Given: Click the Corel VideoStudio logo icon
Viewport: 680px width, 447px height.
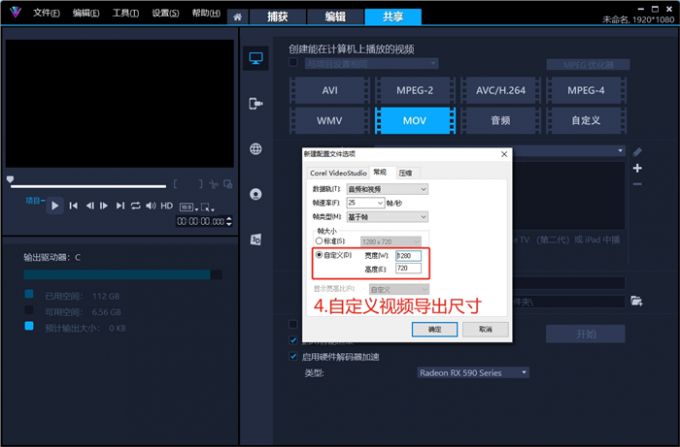Looking at the screenshot, I should click(x=15, y=12).
